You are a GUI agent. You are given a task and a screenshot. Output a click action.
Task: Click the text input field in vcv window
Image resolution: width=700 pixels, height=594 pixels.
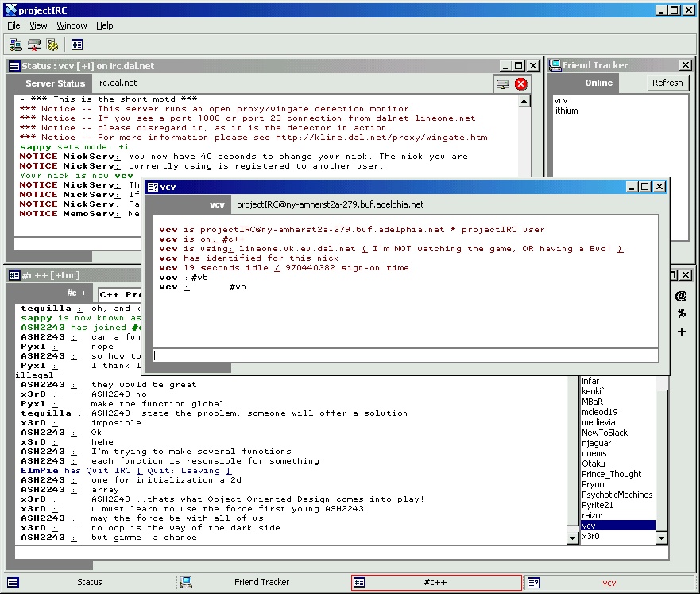click(405, 355)
